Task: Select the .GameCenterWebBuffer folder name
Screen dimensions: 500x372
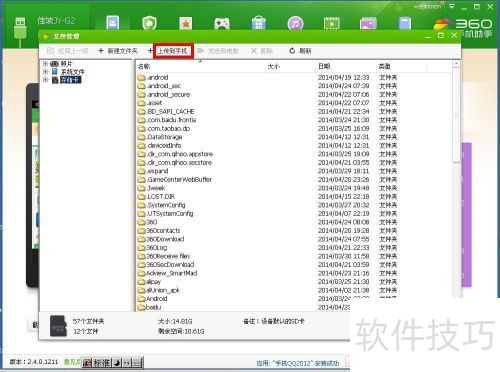Action: click(179, 180)
